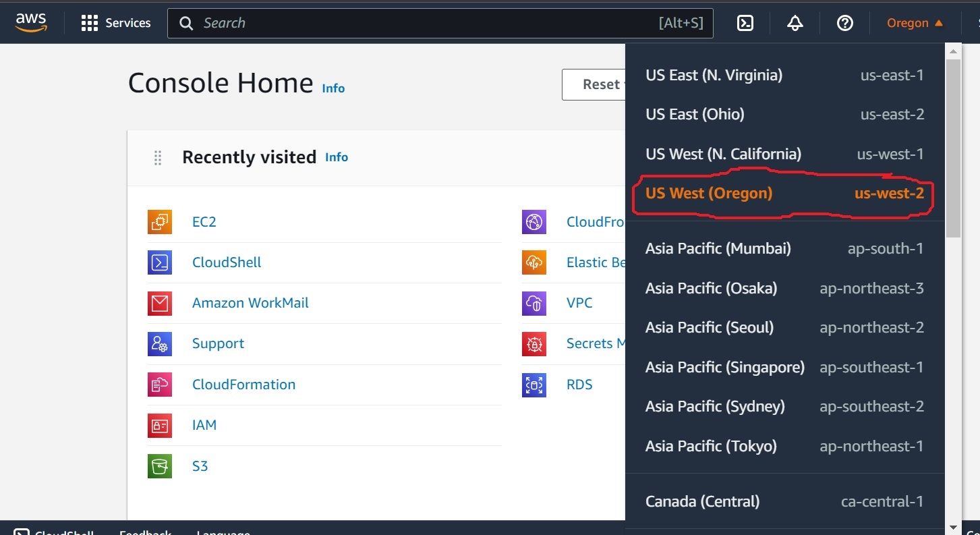Click the Support service icon
This screenshot has height=535, width=980.
tap(160, 344)
